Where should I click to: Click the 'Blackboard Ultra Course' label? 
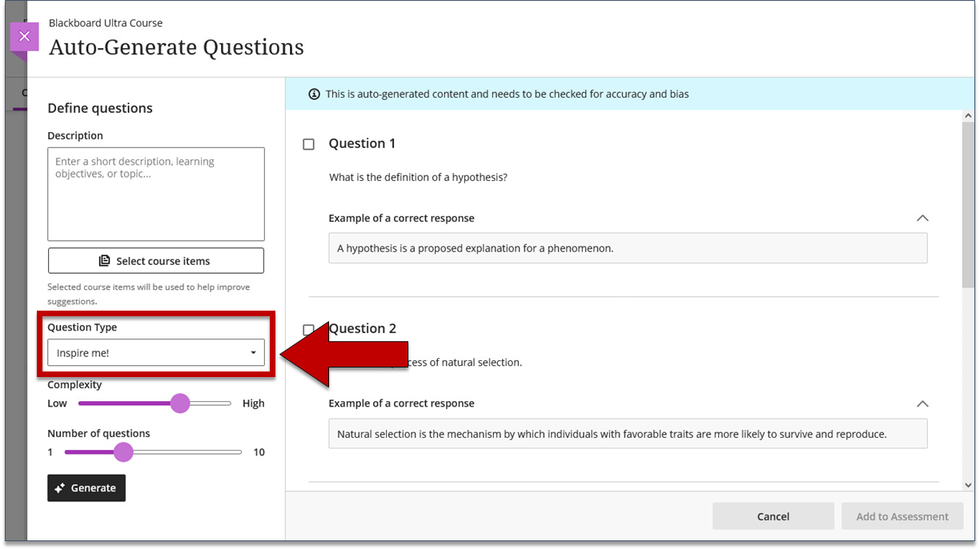coord(106,23)
